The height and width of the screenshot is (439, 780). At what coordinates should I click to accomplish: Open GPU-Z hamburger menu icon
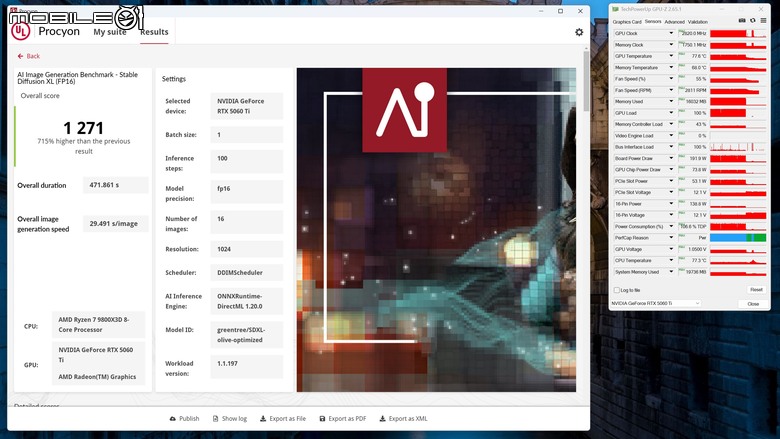[x=763, y=20]
